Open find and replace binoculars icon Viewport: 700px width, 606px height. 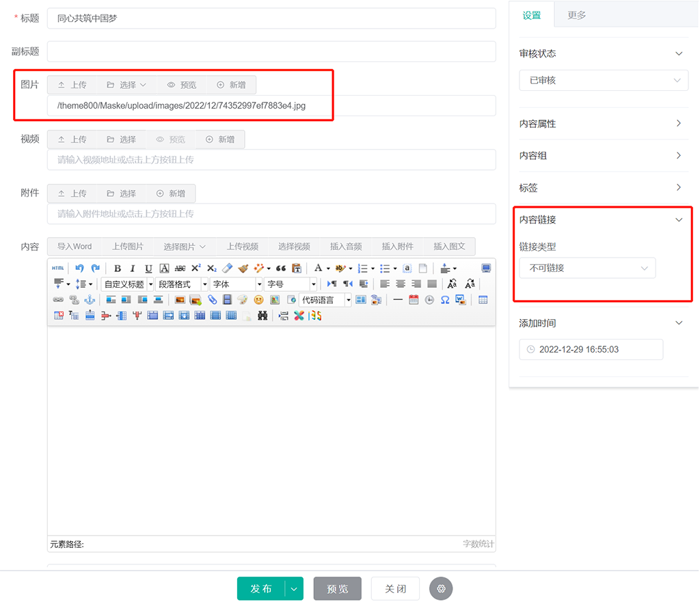[262, 316]
